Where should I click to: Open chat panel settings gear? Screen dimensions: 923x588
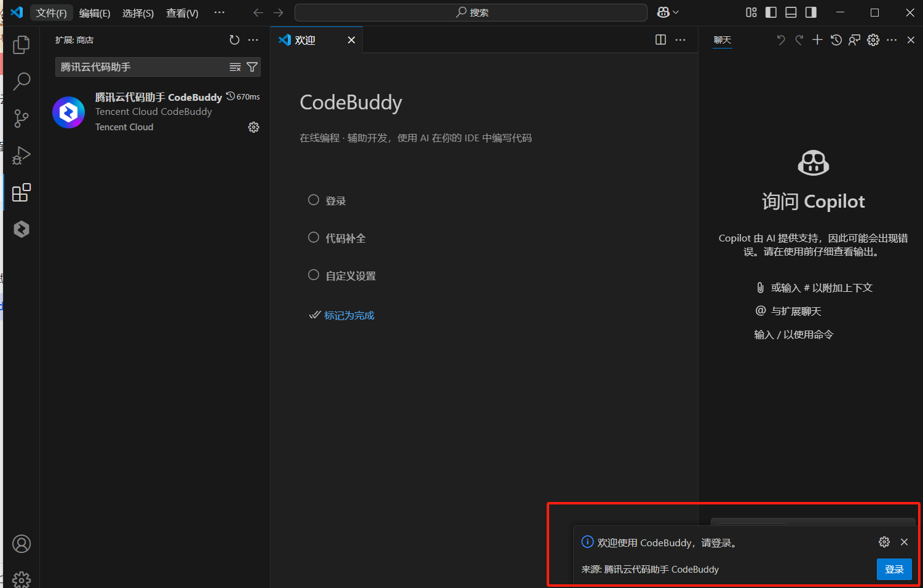coord(873,40)
